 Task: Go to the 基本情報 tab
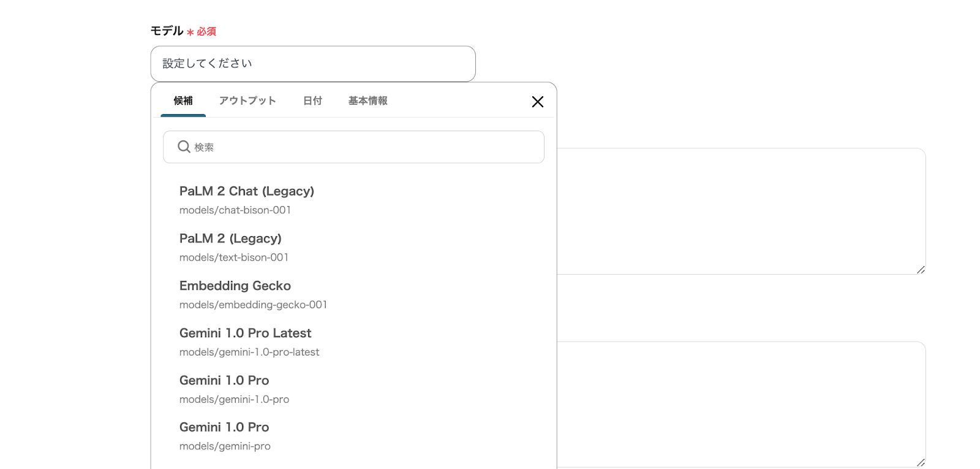point(368,101)
